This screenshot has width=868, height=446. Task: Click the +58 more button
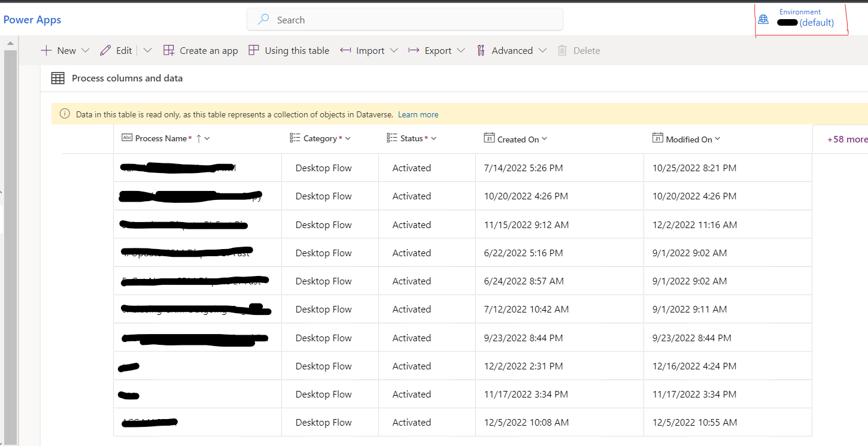point(847,138)
